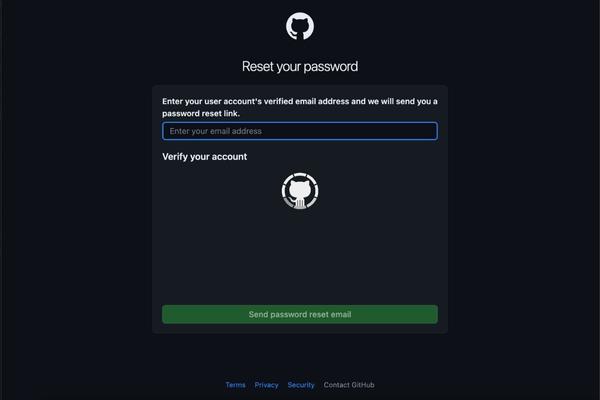This screenshot has width=600, height=400.
Task: Open the Security footer link
Action: click(301, 385)
